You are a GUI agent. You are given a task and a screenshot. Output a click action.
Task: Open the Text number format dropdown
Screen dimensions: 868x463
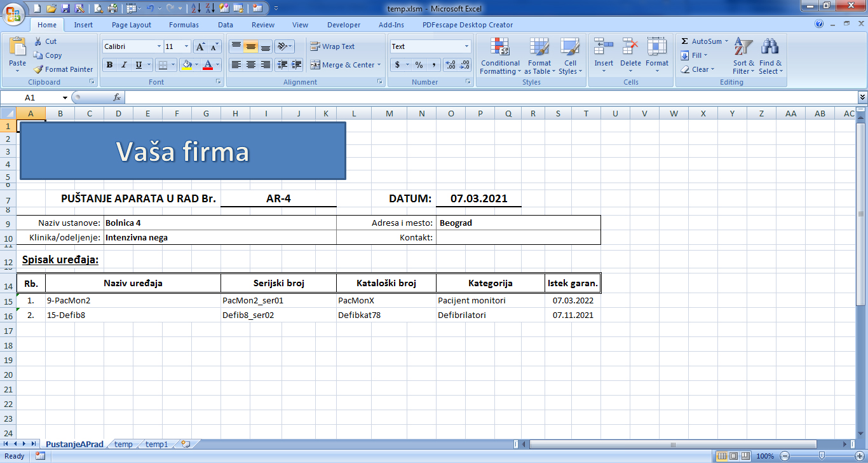click(466, 46)
